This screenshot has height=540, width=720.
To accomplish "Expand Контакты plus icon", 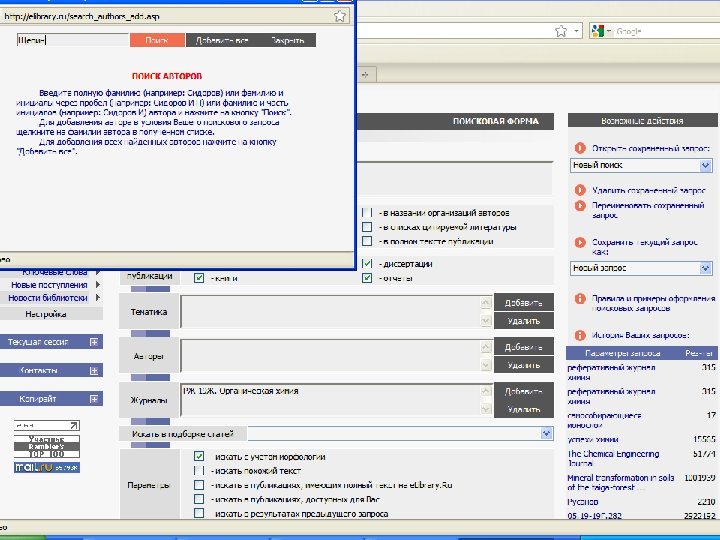I will pyautogui.click(x=94, y=371).
